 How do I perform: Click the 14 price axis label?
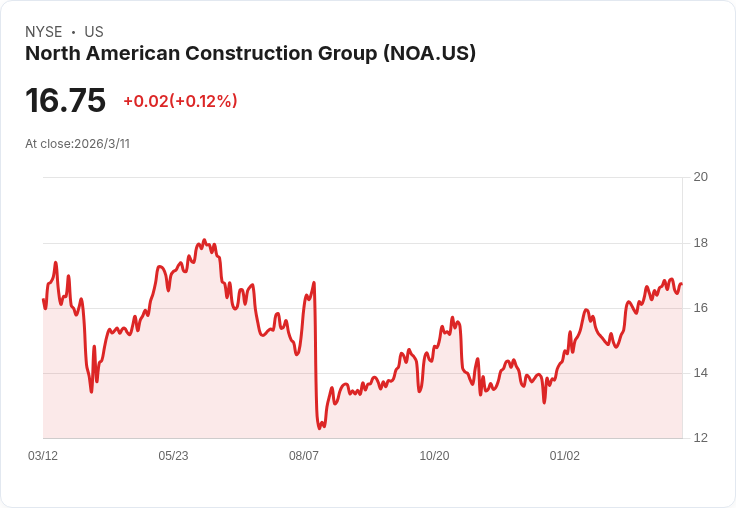click(701, 373)
